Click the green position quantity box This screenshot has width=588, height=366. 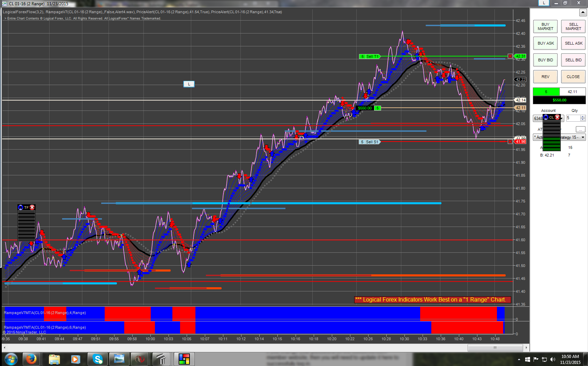click(546, 92)
